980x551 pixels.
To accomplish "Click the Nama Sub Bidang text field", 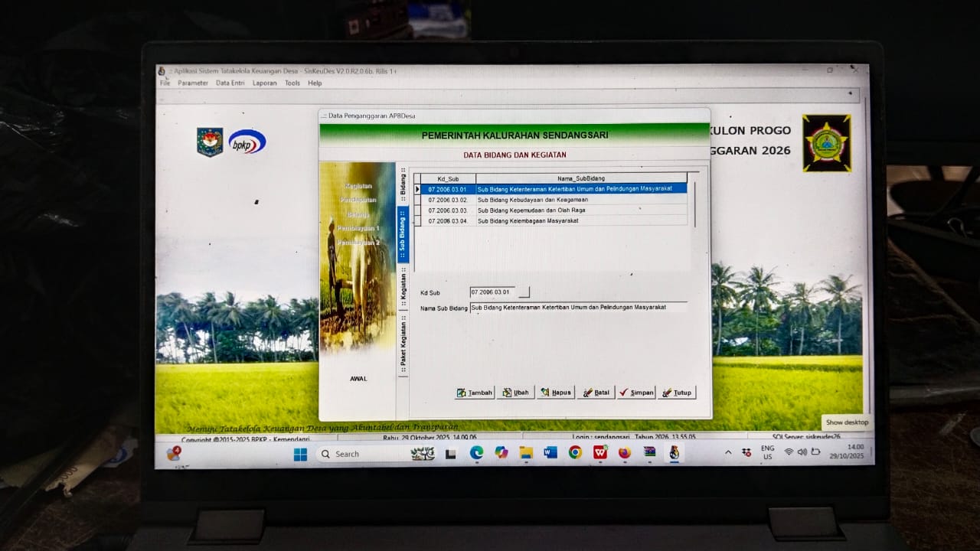I will pyautogui.click(x=578, y=308).
